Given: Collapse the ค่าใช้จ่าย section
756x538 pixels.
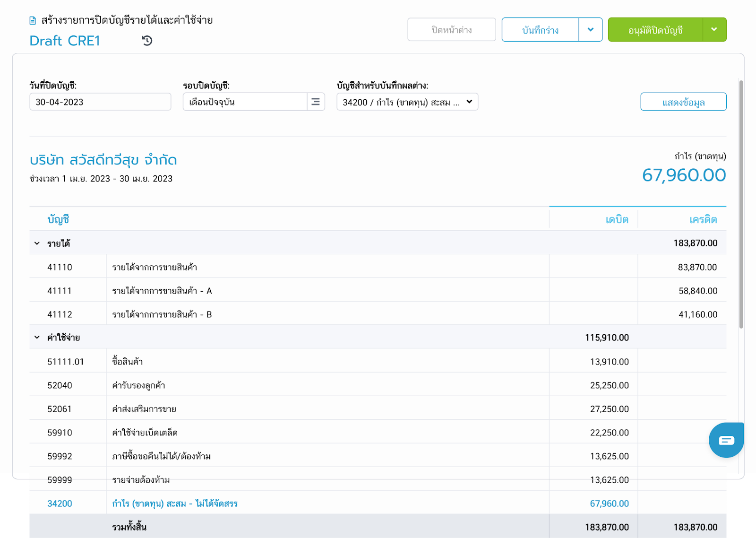Looking at the screenshot, I should [x=37, y=338].
